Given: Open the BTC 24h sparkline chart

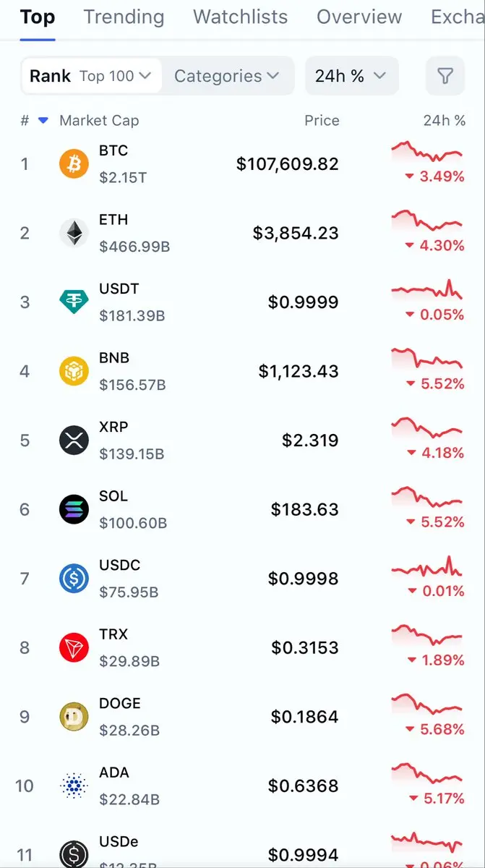Looking at the screenshot, I should point(426,152).
